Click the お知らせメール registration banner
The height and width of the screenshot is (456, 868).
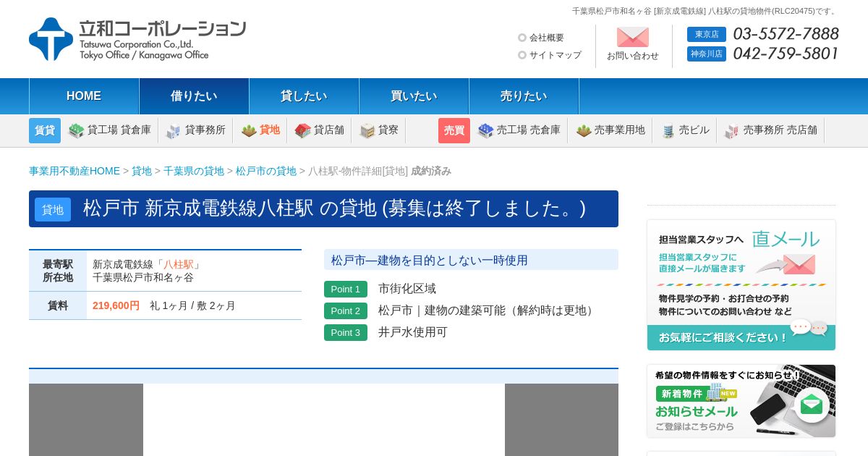coord(741,401)
